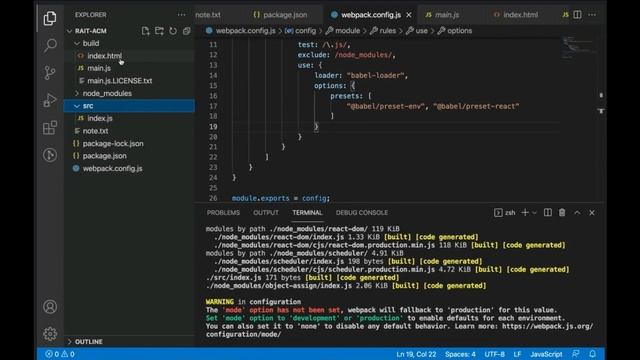Switch to the note.txt editor tab

(208, 15)
